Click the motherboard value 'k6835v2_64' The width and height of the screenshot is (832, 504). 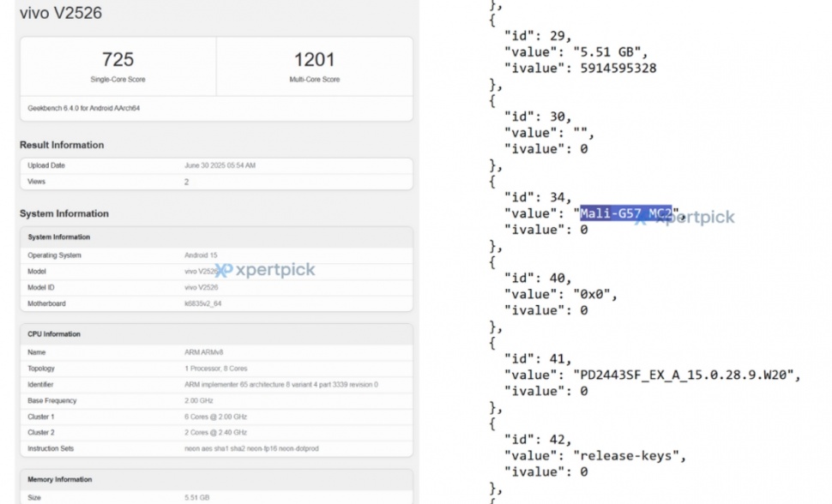point(202,303)
